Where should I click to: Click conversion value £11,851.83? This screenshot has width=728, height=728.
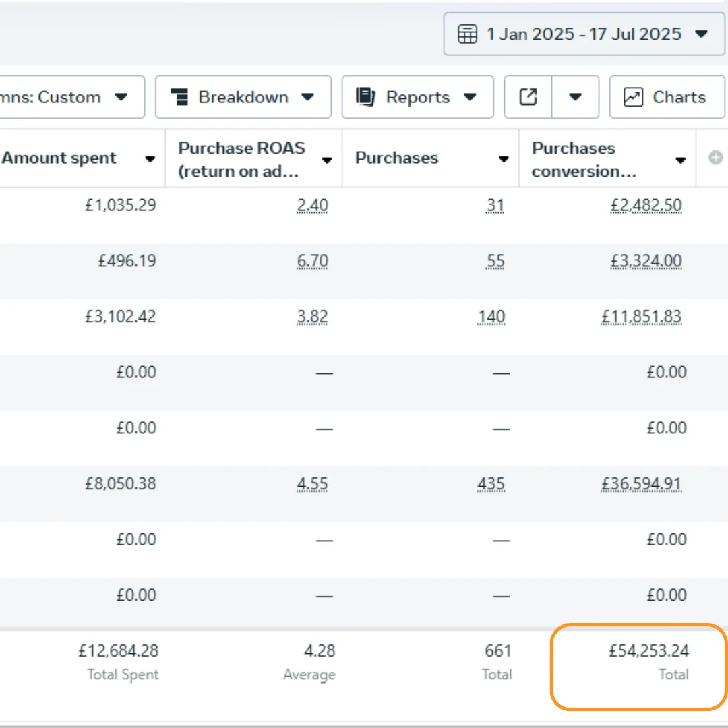642,317
